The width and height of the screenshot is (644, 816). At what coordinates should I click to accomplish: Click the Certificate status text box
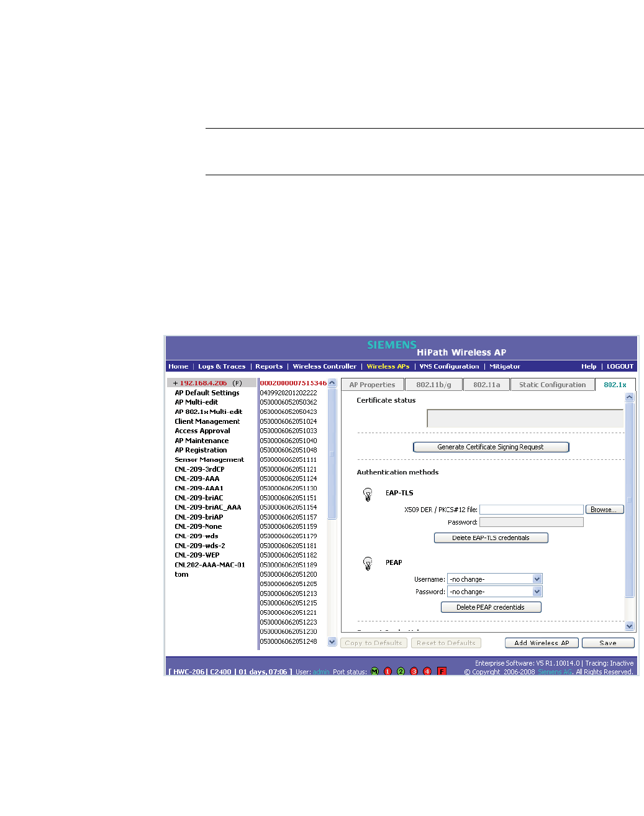point(525,418)
